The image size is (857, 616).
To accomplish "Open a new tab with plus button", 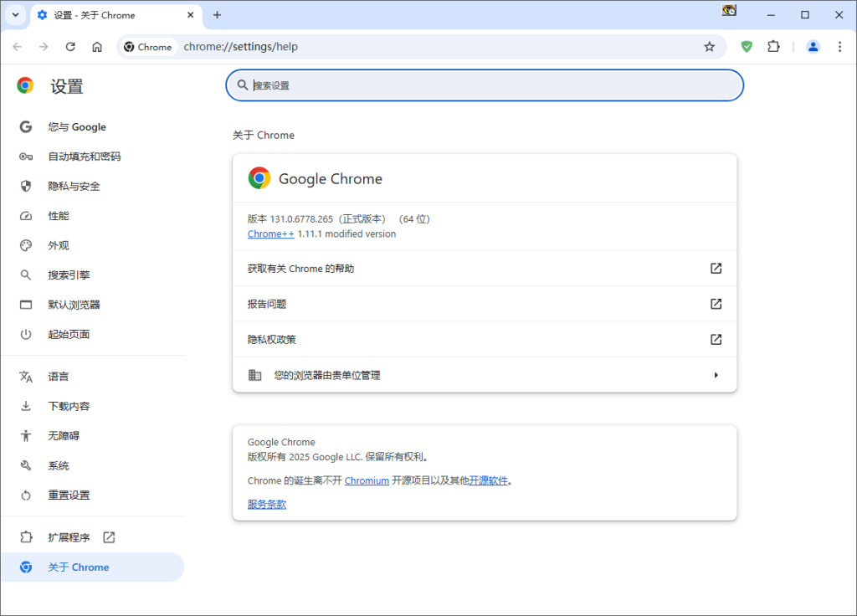I will pyautogui.click(x=217, y=15).
